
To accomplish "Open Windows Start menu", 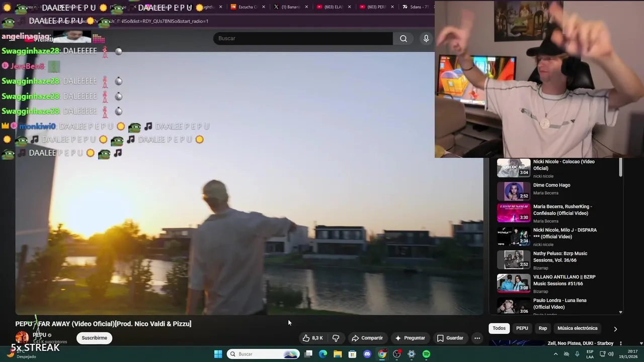I will (218, 354).
